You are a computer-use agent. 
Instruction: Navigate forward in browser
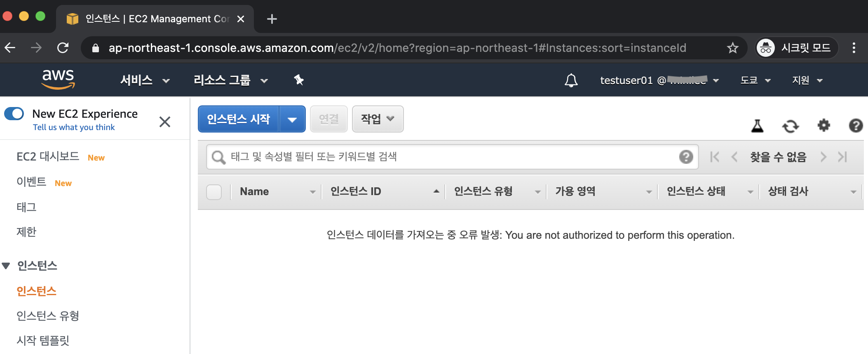coord(36,48)
